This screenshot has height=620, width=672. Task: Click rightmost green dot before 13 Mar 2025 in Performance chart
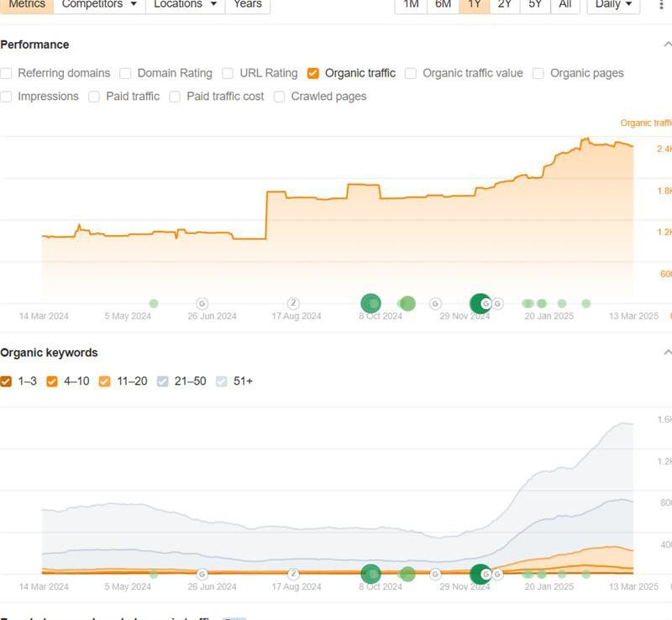tap(585, 303)
